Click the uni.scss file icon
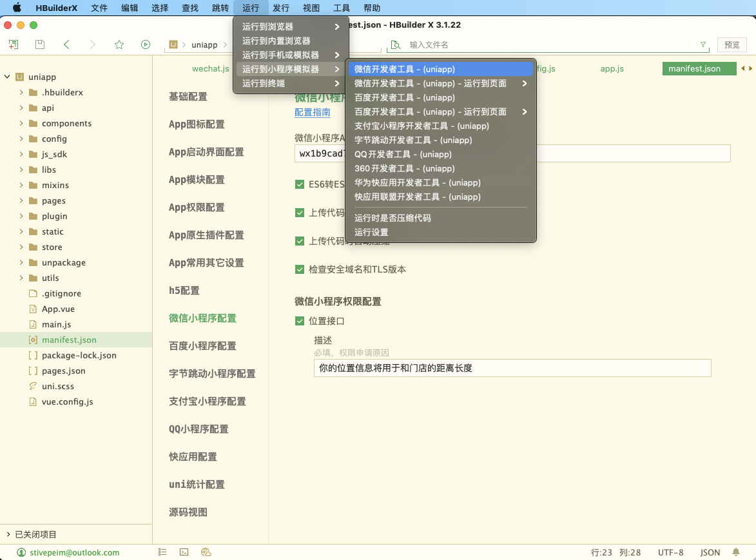The width and height of the screenshot is (756, 560). 33,386
